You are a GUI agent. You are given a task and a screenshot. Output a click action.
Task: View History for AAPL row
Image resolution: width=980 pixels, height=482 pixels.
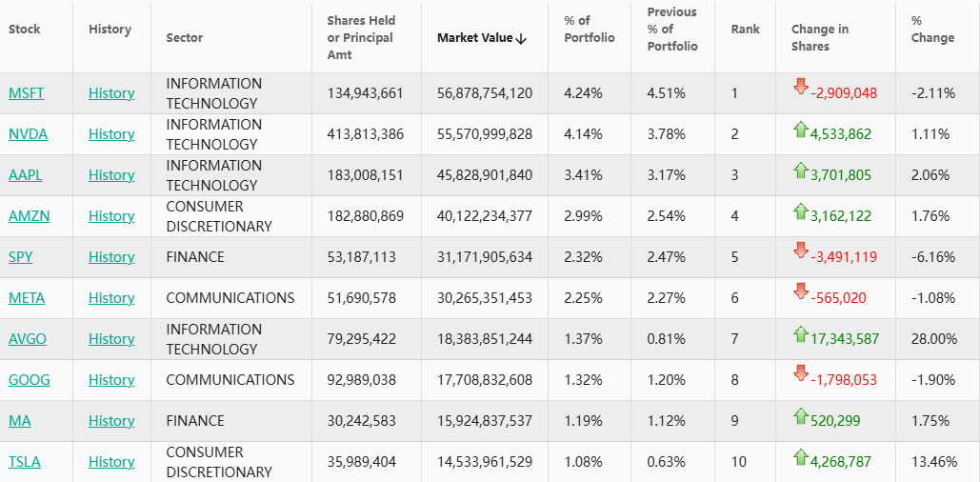point(111,175)
